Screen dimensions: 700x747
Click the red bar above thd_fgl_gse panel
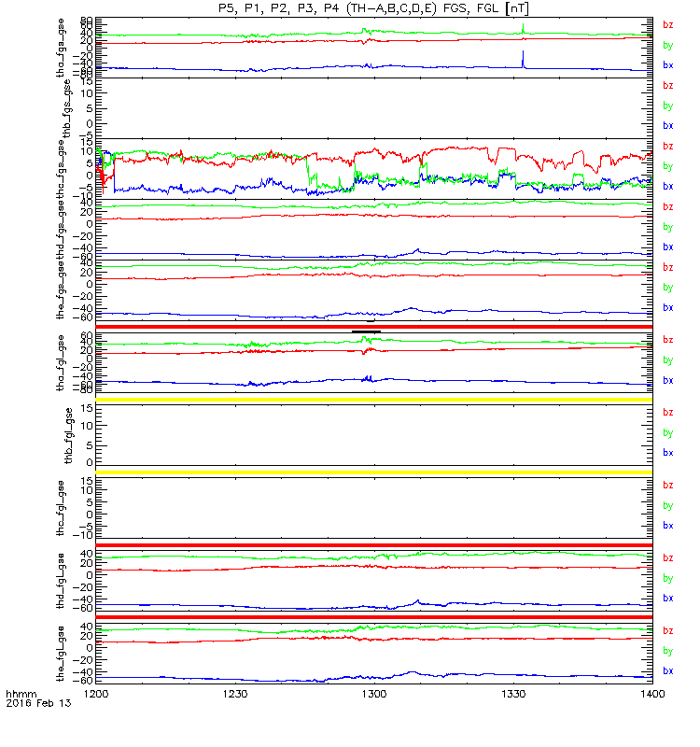click(374, 545)
